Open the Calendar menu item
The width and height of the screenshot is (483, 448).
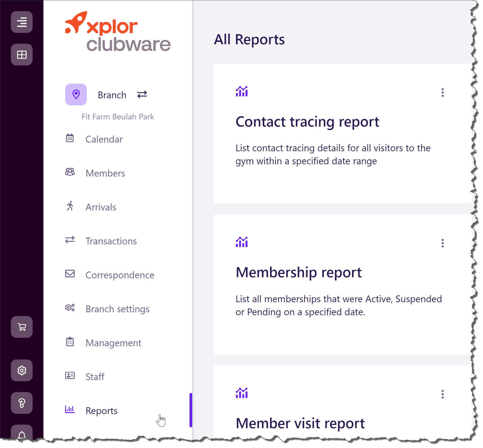click(104, 139)
